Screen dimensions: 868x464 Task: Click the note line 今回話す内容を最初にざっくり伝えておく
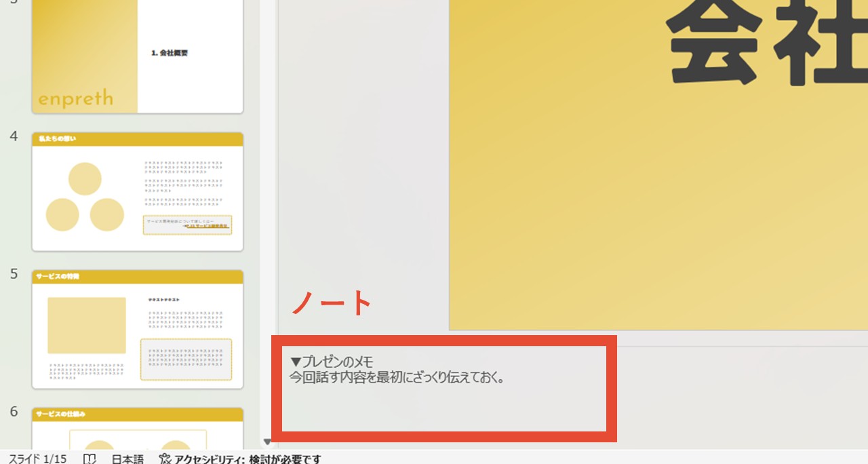[397, 377]
